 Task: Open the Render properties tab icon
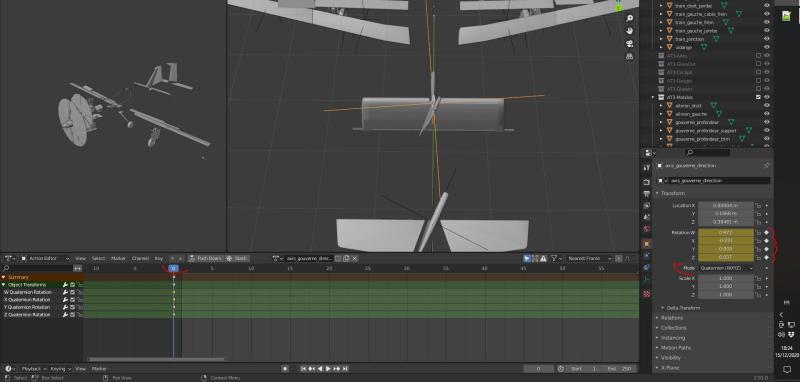pyautogui.click(x=646, y=182)
